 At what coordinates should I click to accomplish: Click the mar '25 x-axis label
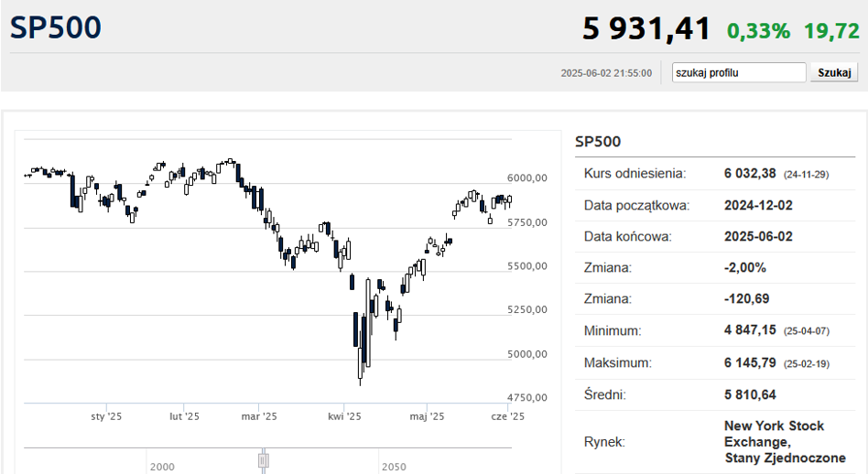click(x=259, y=416)
